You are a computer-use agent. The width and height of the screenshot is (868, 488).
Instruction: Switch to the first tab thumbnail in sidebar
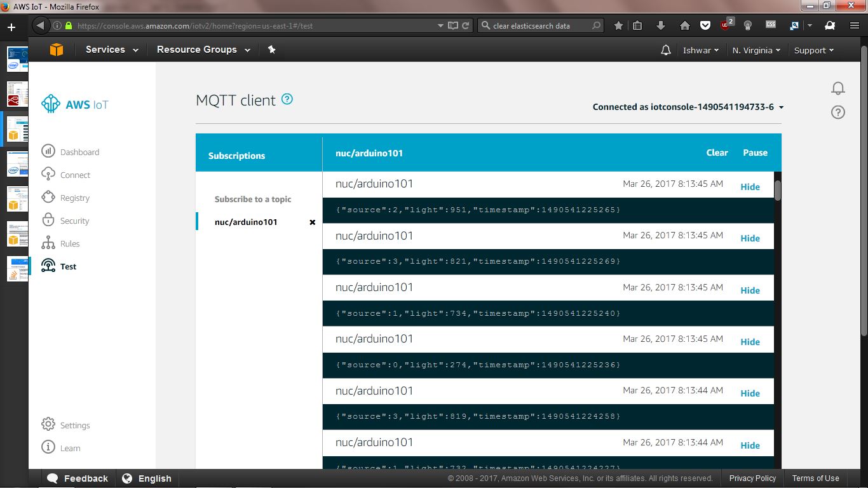[17, 58]
